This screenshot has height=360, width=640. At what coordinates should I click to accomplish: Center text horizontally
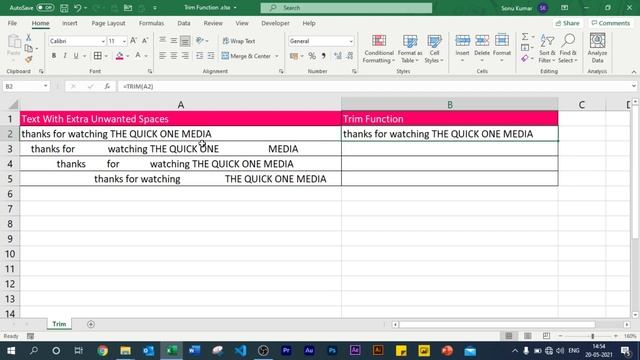[174, 56]
